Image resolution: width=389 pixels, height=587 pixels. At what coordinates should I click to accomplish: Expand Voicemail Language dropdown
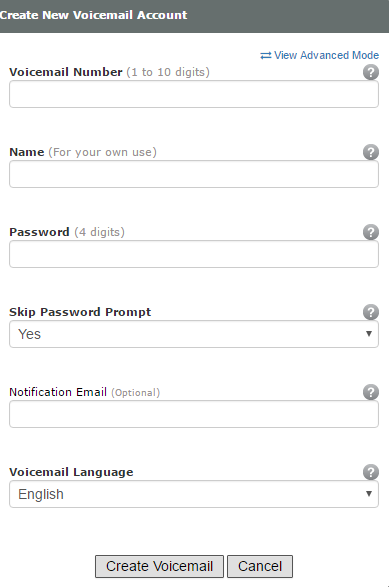(194, 494)
